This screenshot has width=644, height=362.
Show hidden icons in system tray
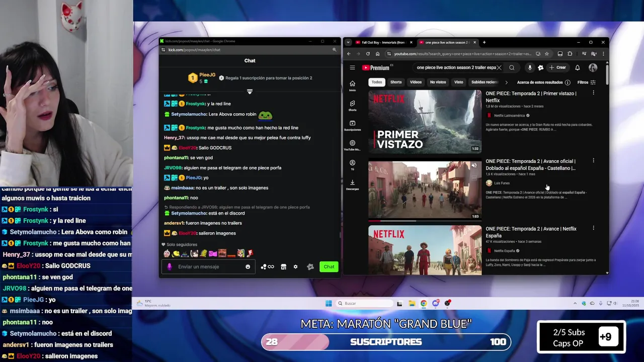(x=575, y=303)
